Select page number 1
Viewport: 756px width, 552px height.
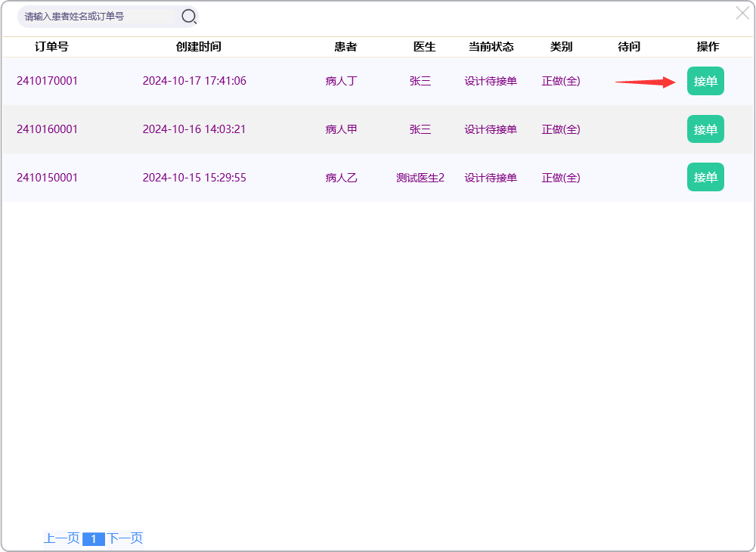click(93, 539)
